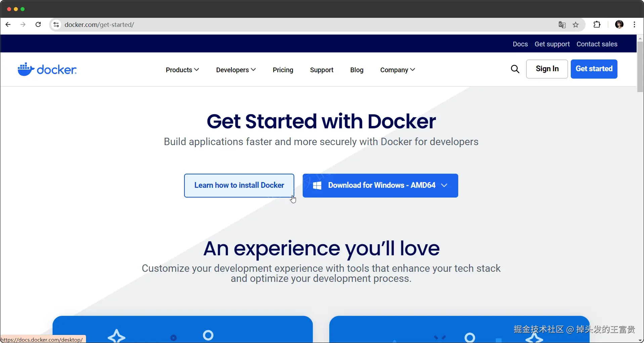Open the Blog page
This screenshot has height=343, width=644.
357,70
